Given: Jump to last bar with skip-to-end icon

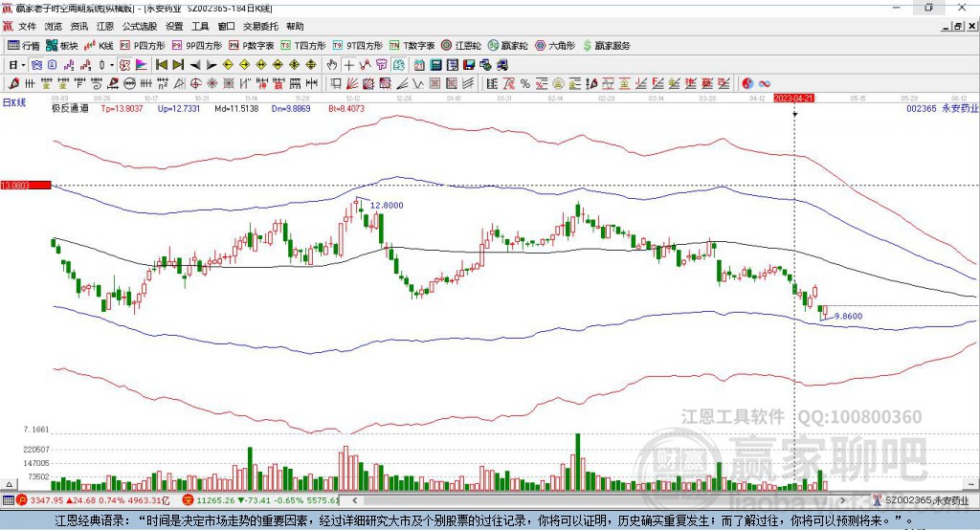Looking at the screenshot, I should (178, 65).
